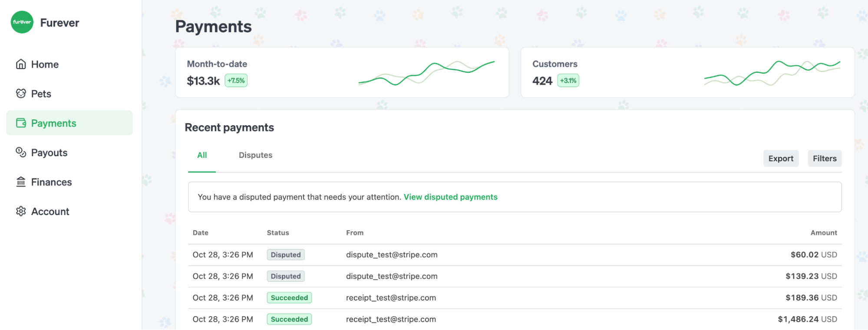
Task: Select the All payments tab
Action: 202,155
